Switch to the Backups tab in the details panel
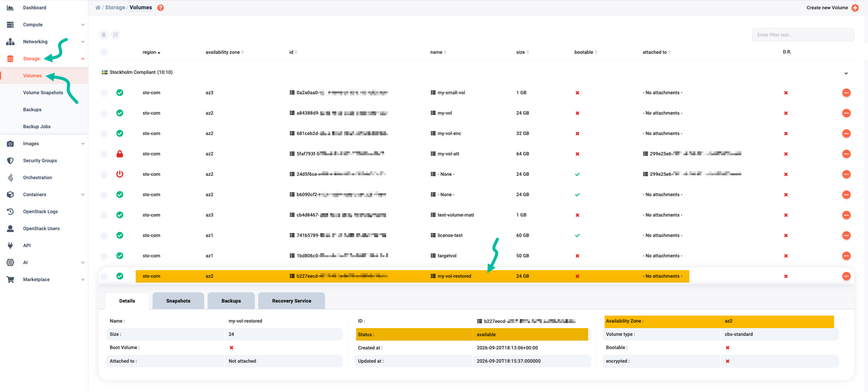Viewport: 868px width, 392px height. (231, 301)
